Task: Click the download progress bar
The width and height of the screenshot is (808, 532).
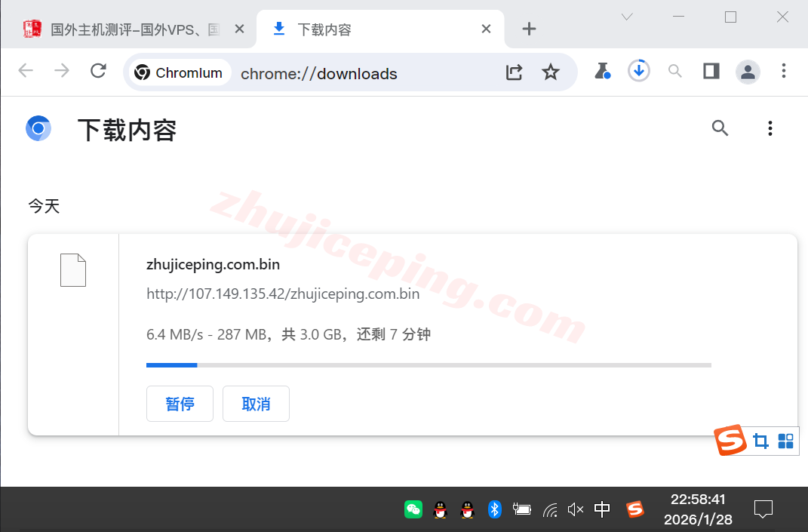Action: 429,364
